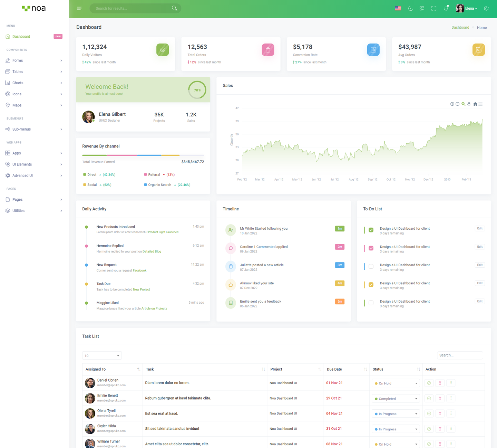Expand the Tables sidebar menu
This screenshot has width=497, height=448.
34,72
